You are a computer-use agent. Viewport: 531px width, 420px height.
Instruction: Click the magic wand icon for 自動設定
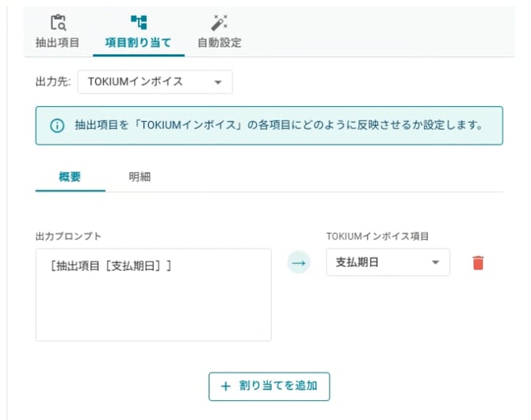pos(219,23)
